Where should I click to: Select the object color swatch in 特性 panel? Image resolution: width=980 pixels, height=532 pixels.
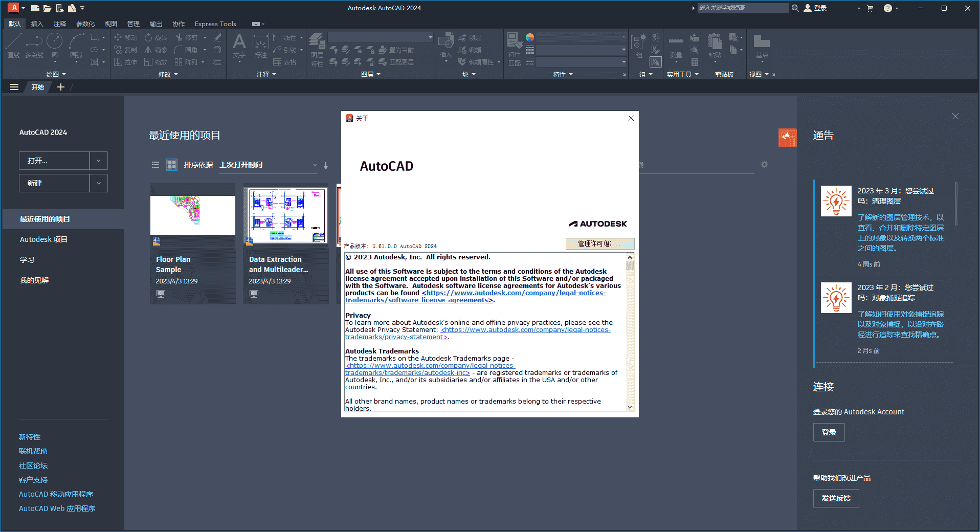[x=530, y=37]
